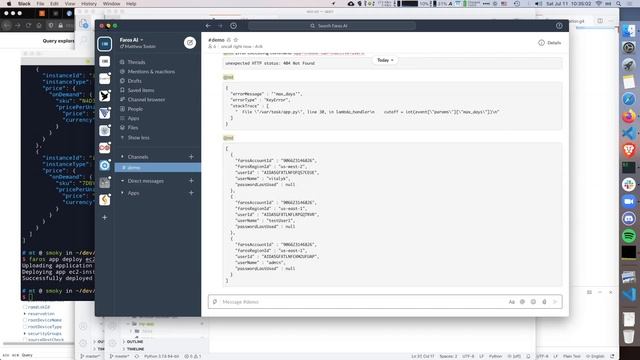Open the History menu
640x360 pixels.
(89, 3)
